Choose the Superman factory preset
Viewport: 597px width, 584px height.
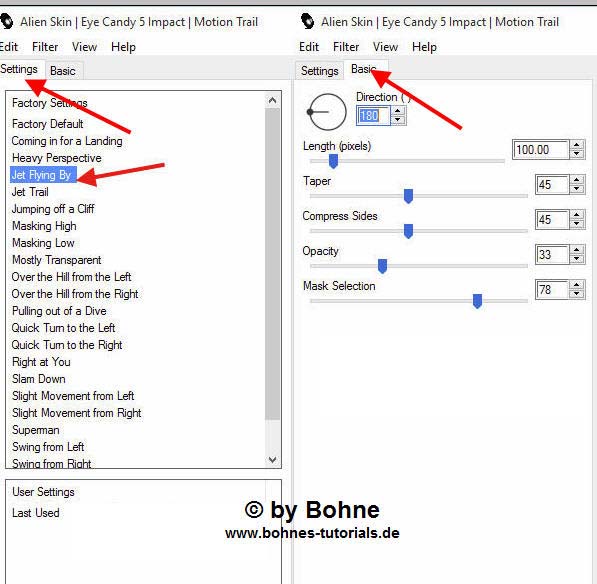pyautogui.click(x=36, y=430)
